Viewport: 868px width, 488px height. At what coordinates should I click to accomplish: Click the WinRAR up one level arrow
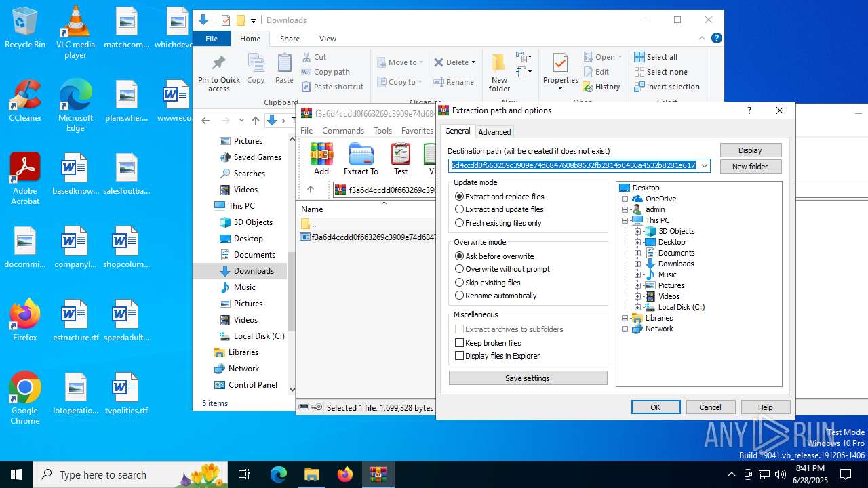point(311,190)
